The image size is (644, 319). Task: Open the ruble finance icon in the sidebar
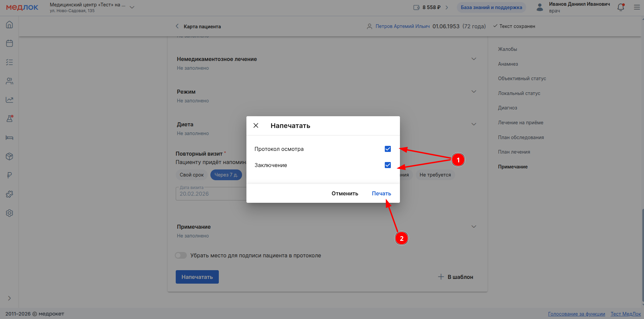point(9,175)
